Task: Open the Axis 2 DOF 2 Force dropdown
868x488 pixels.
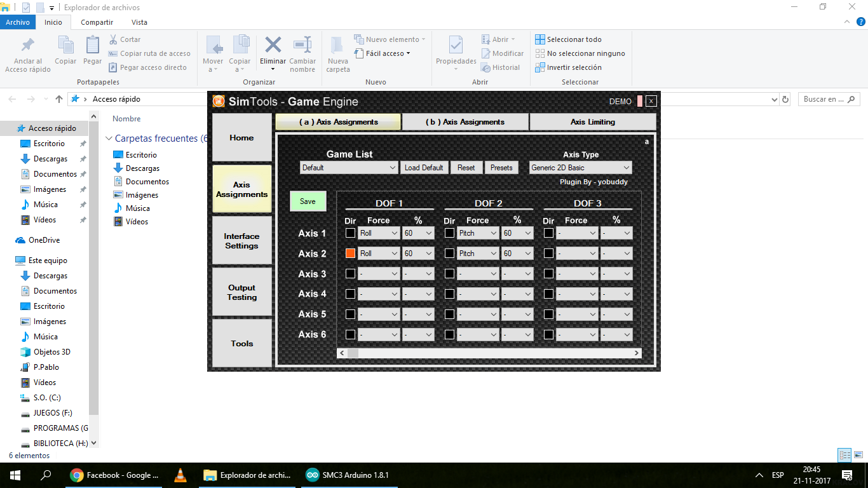Action: [x=478, y=254]
